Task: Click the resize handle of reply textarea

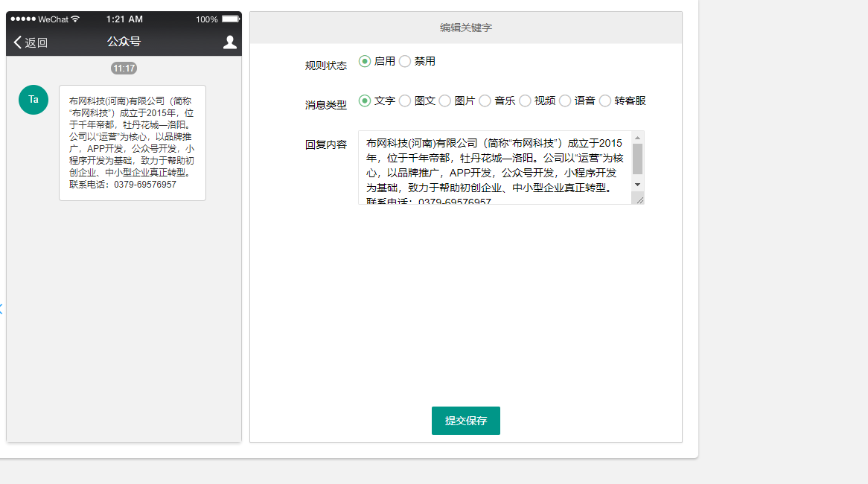Action: (x=639, y=200)
